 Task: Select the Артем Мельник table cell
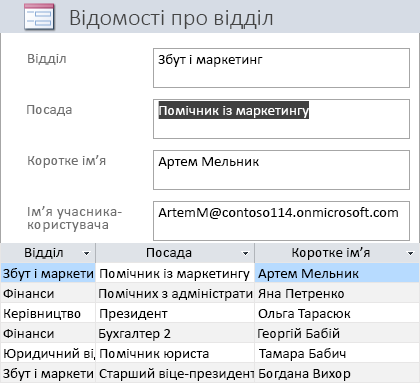point(337,274)
